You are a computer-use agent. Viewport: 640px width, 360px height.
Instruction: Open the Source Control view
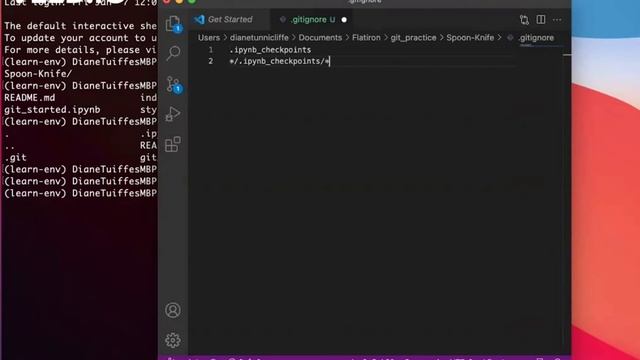(x=173, y=84)
